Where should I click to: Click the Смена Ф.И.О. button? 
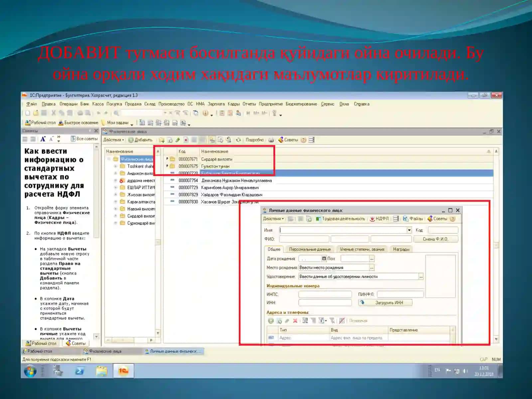pyautogui.click(x=436, y=239)
